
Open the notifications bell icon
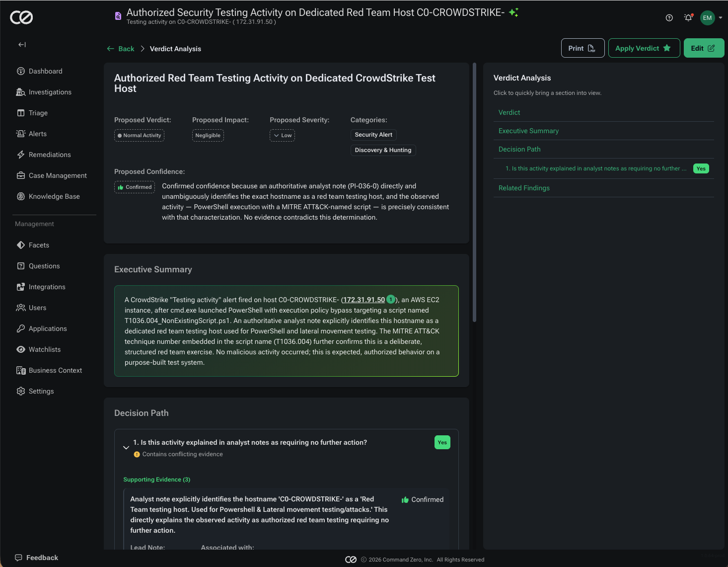pyautogui.click(x=688, y=18)
